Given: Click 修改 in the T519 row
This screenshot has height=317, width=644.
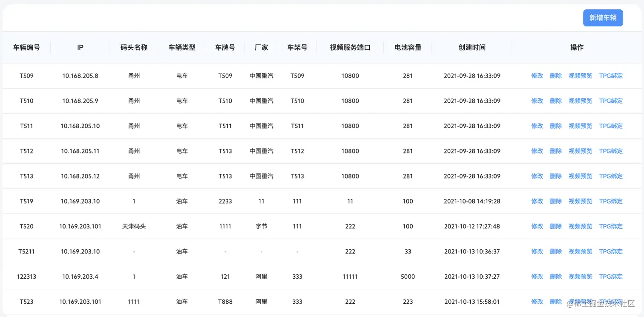Looking at the screenshot, I should 537,202.
